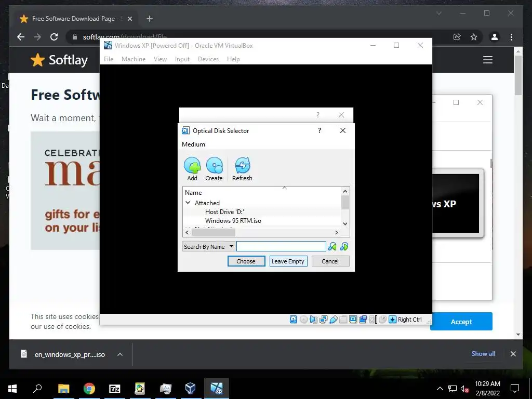Open the VirtualBox Devices menu
The width and height of the screenshot is (532, 399).
[x=208, y=59]
